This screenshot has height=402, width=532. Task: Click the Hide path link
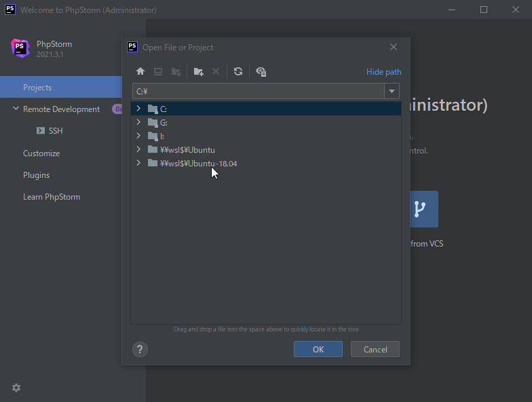383,72
